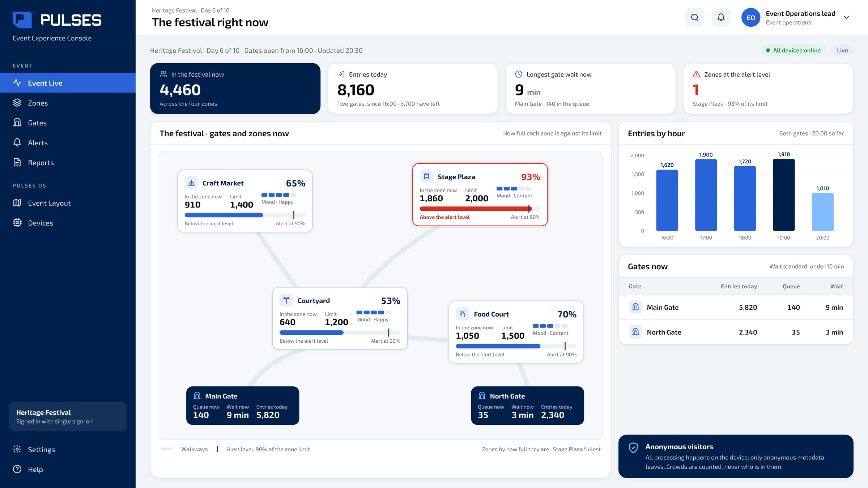Click Main Gate icon on the map
Image resolution: width=868 pixels, height=488 pixels.
tap(197, 396)
